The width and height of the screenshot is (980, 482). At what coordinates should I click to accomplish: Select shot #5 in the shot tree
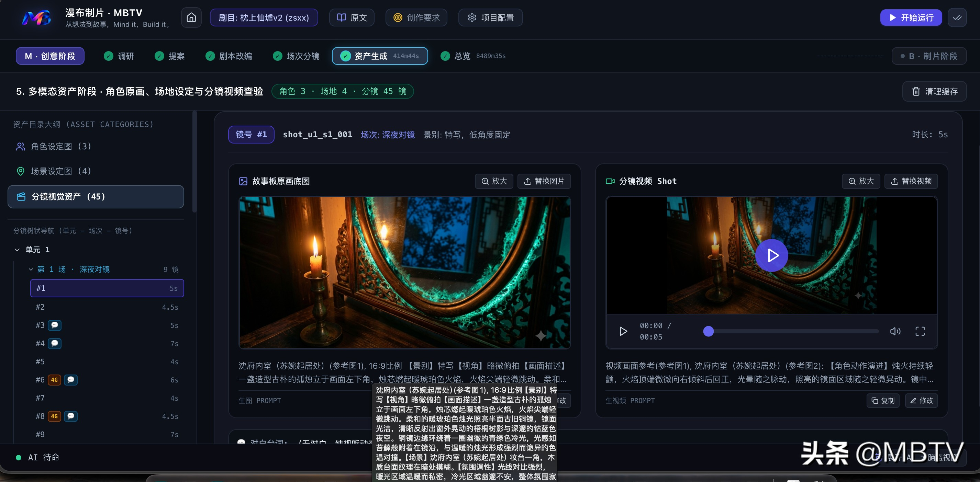click(107, 361)
